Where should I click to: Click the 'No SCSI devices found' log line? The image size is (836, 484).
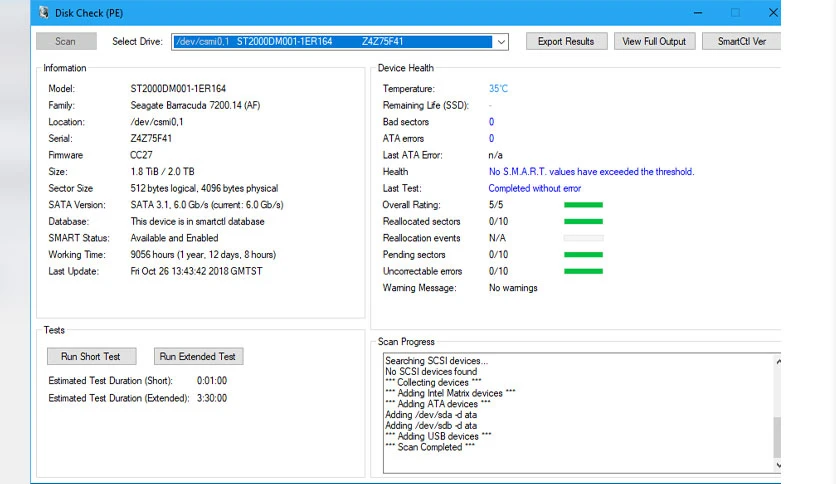[x=431, y=372]
